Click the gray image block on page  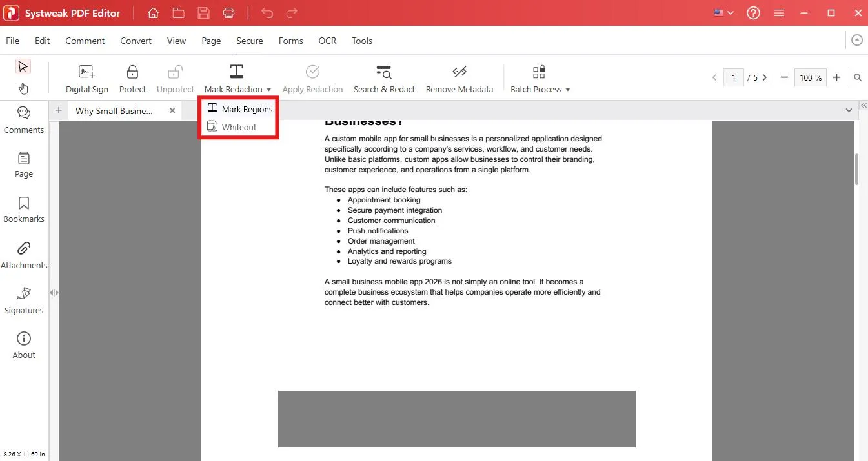coord(456,418)
